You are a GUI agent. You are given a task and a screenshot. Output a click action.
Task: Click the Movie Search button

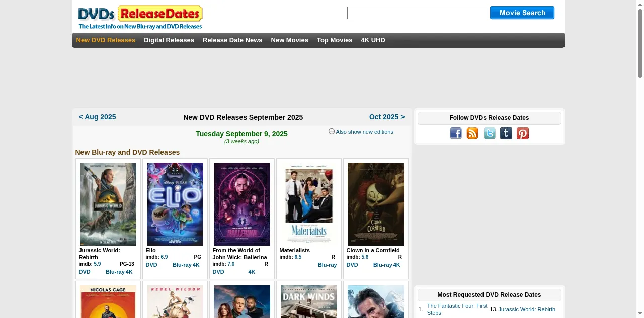coord(522,13)
